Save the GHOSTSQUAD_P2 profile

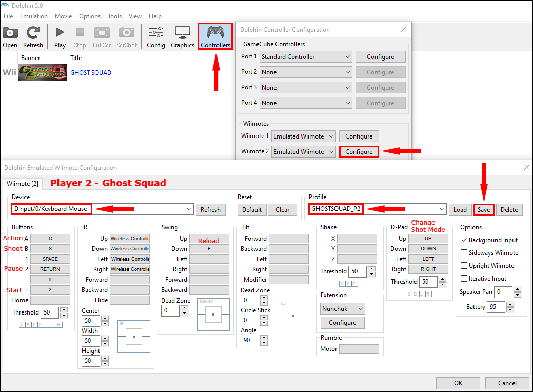(x=484, y=210)
